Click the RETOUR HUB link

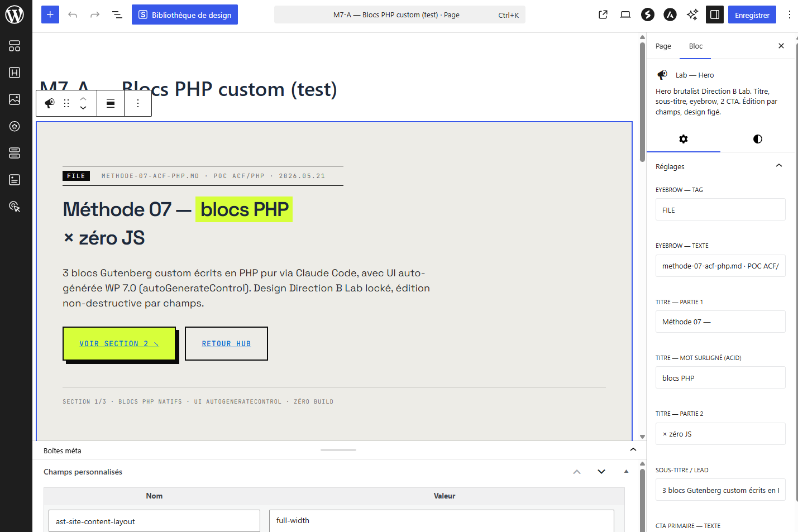(x=226, y=343)
